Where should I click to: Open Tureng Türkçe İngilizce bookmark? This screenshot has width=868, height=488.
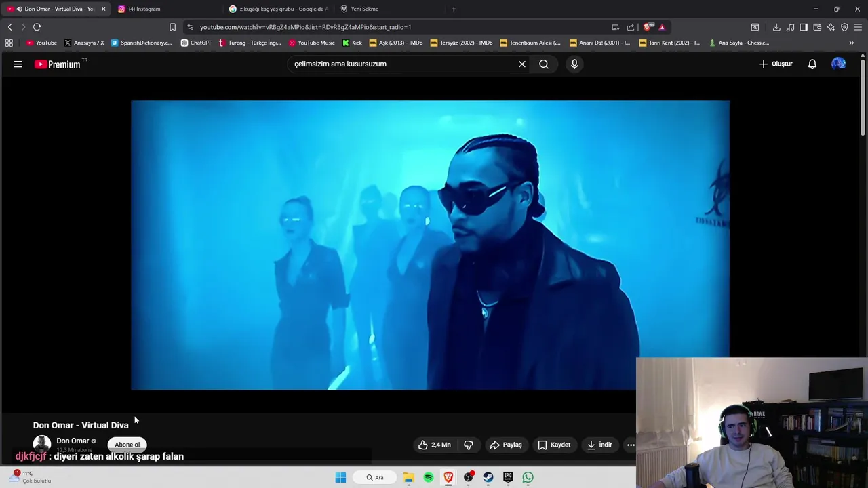(250, 43)
